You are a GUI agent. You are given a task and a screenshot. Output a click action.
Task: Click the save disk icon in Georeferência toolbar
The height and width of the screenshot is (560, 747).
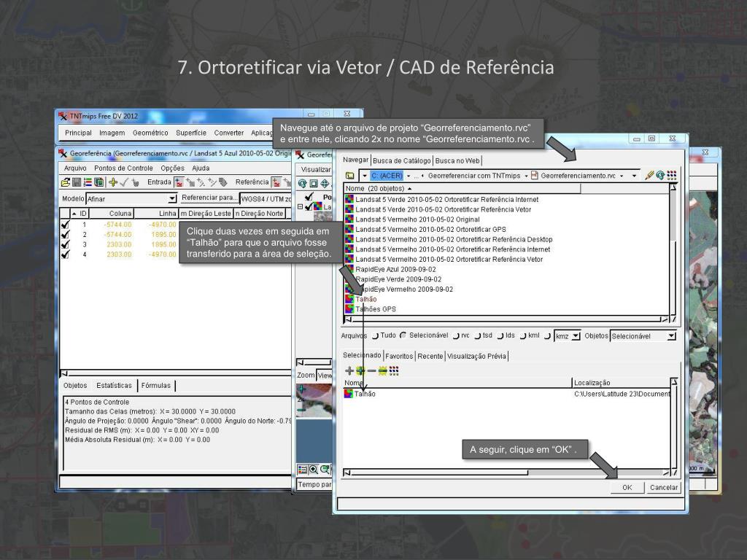pyautogui.click(x=76, y=182)
